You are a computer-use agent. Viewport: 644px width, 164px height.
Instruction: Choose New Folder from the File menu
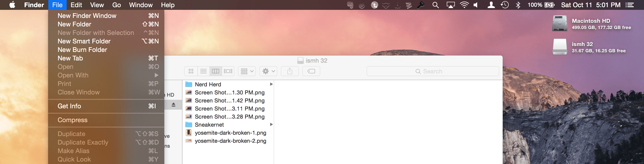tap(106, 24)
